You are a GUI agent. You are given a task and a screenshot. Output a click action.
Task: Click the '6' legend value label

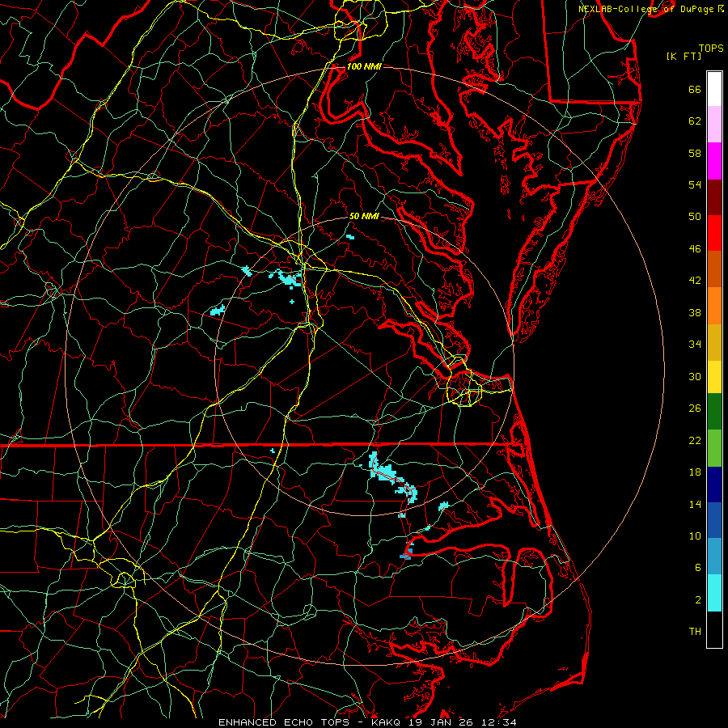point(698,567)
